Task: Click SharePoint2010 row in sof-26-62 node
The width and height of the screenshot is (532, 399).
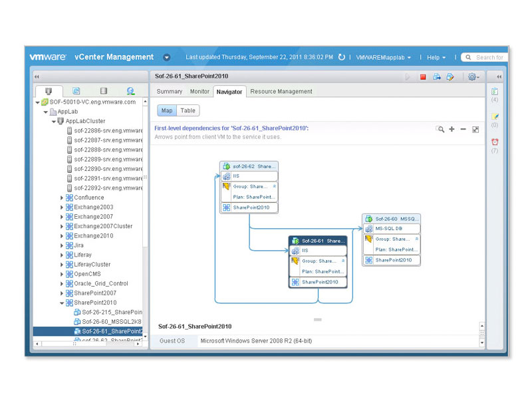Action: pos(249,207)
